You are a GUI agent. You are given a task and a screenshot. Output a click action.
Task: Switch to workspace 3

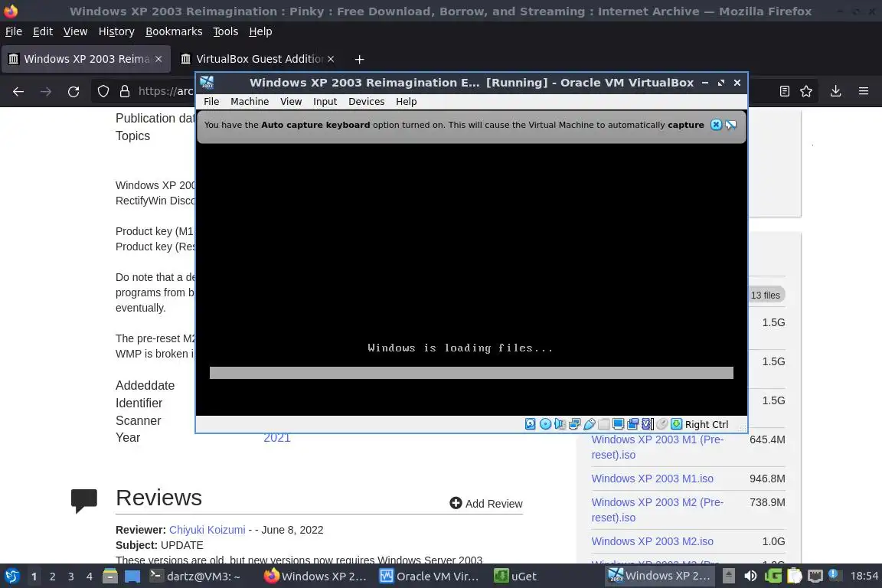[x=71, y=577]
